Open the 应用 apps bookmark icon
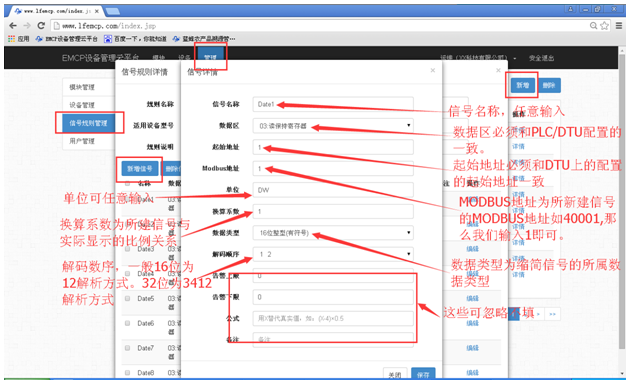This screenshot has height=382, width=630. [x=18, y=39]
